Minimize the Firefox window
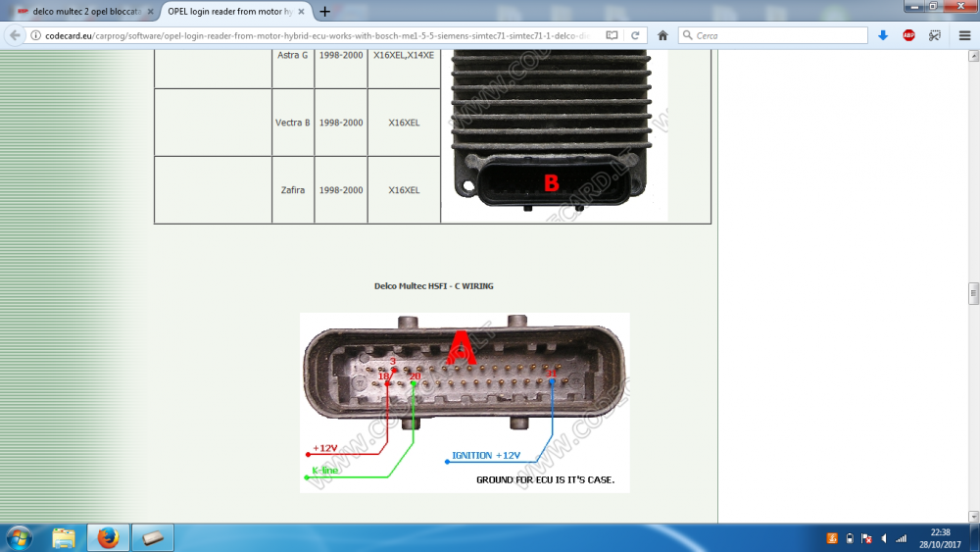 pos(913,6)
